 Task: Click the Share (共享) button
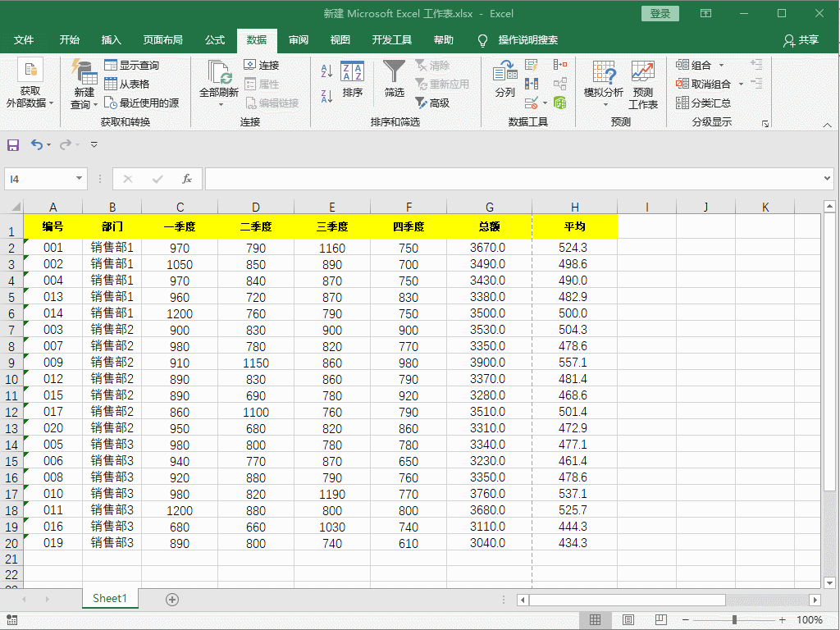tap(801, 40)
